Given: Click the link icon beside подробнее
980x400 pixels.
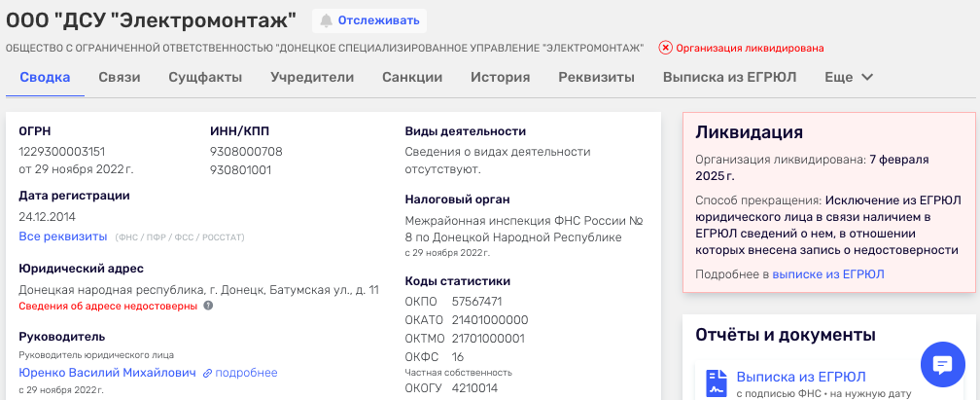Looking at the screenshot, I should [207, 373].
